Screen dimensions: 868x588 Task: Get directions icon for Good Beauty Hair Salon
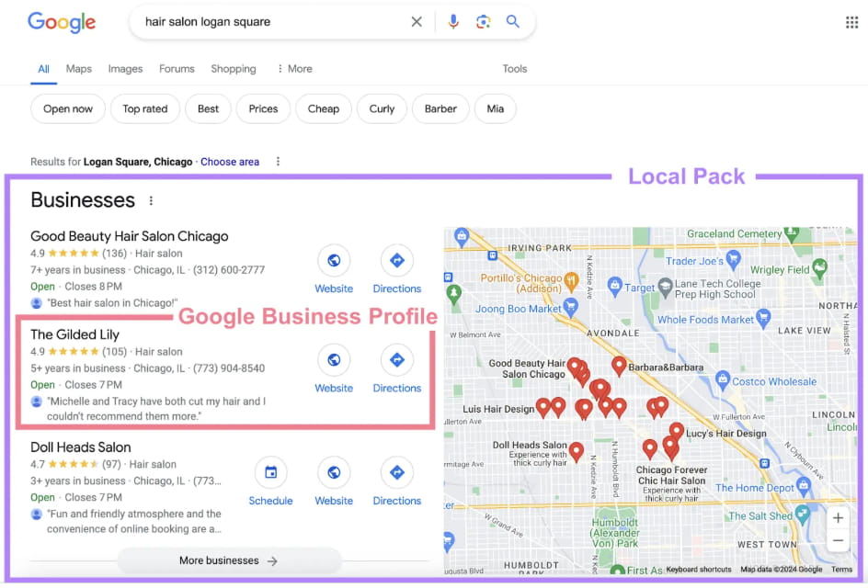(x=397, y=261)
